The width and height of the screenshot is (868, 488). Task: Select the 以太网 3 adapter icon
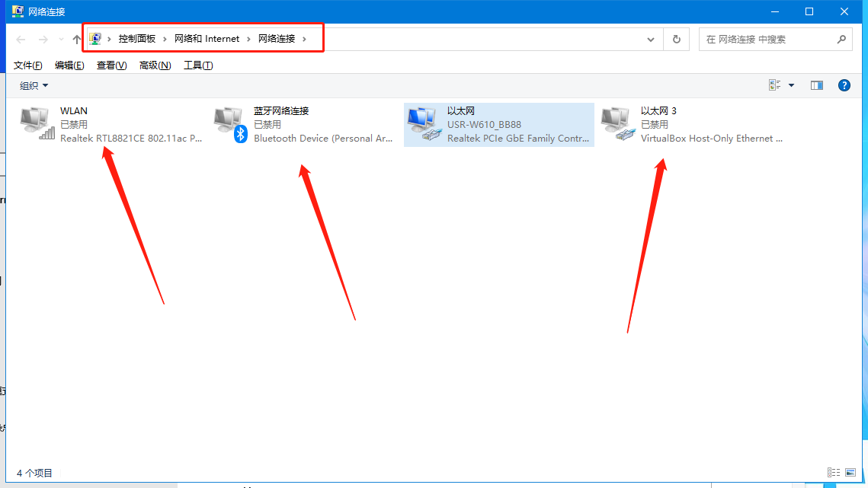618,124
